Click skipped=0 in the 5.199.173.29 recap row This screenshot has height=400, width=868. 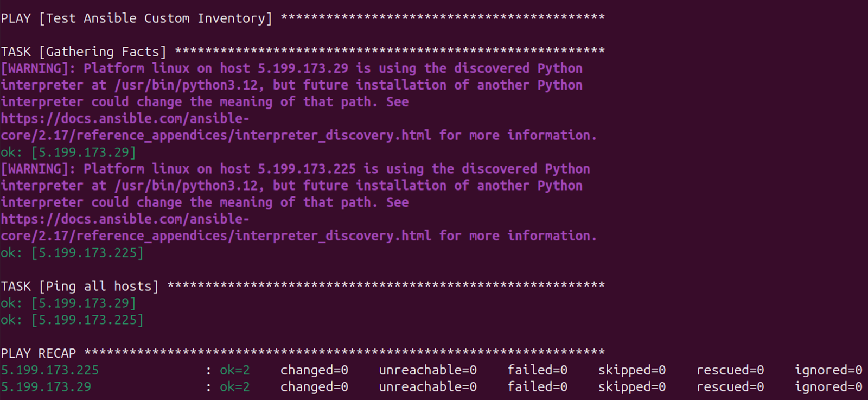pos(631,388)
